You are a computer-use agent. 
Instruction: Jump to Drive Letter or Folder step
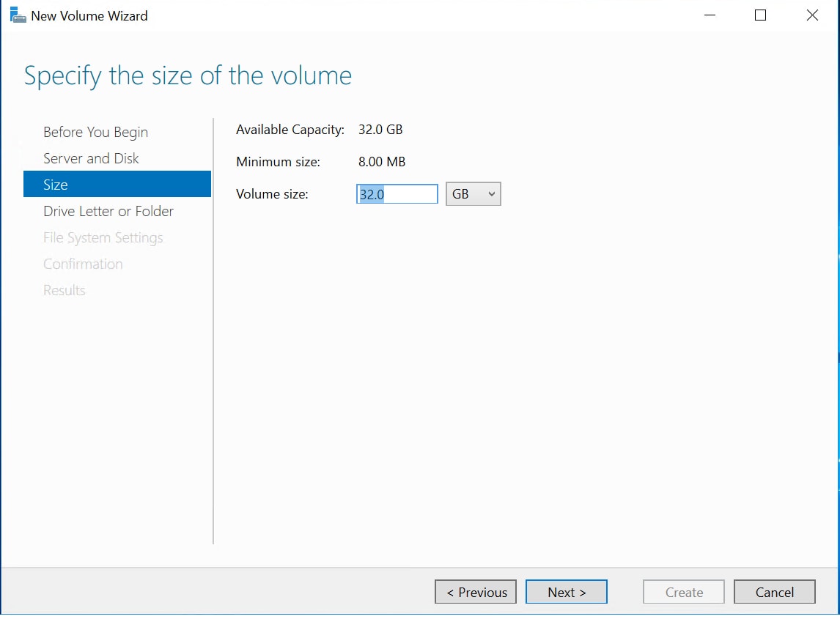108,211
